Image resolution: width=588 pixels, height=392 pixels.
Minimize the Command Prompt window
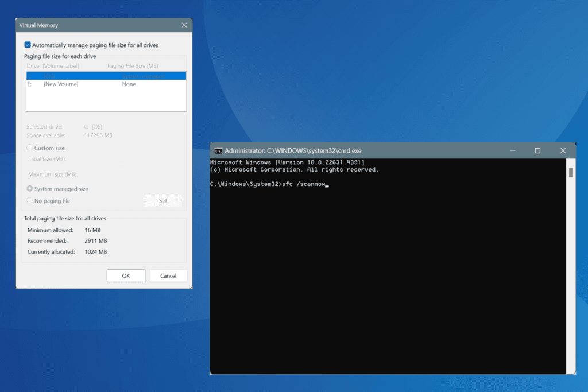pyautogui.click(x=512, y=150)
